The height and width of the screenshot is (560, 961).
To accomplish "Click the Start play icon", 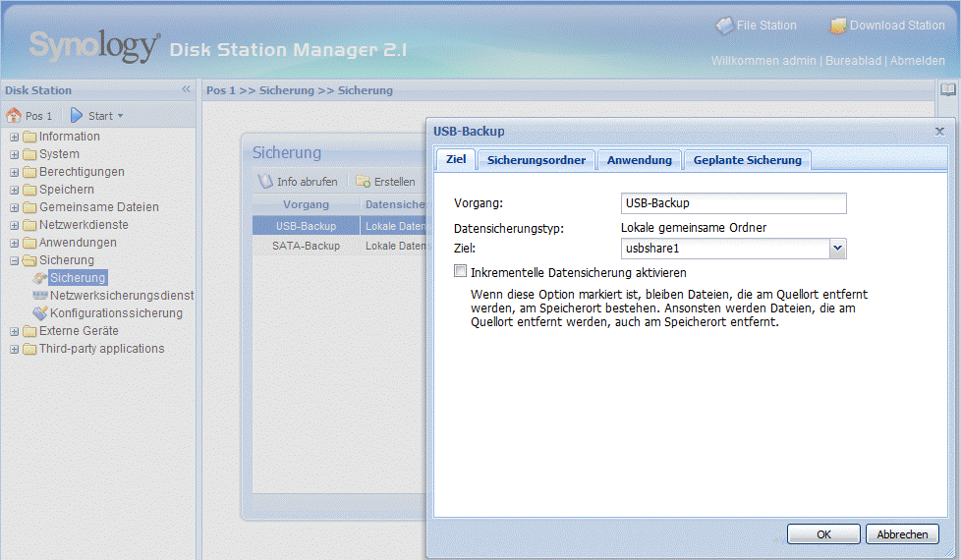I will coord(77,116).
